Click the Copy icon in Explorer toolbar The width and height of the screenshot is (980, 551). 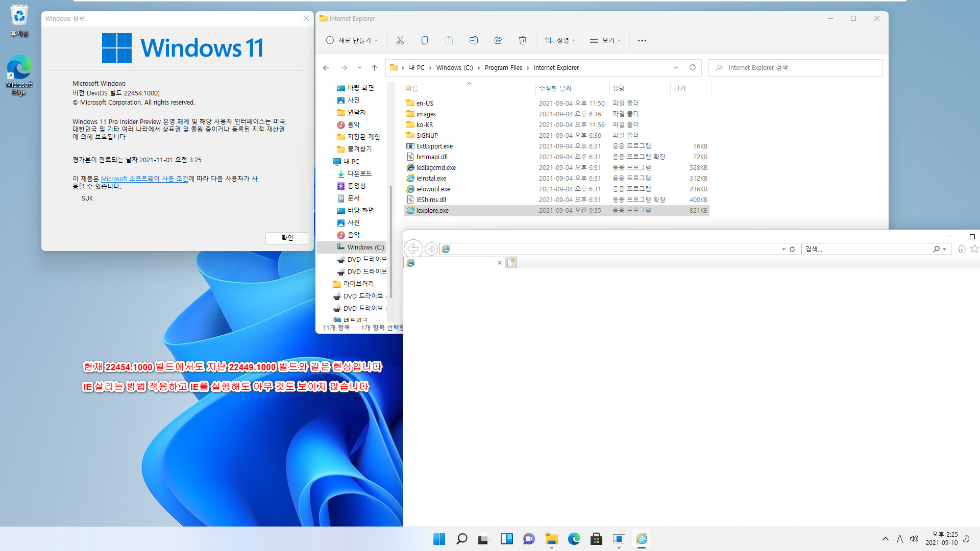coord(424,40)
